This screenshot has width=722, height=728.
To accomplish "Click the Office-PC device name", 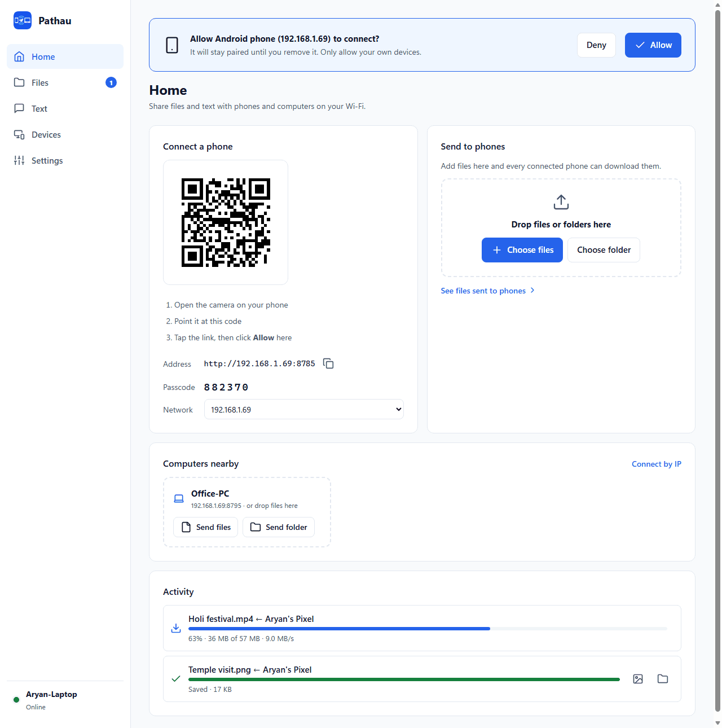I will (210, 493).
